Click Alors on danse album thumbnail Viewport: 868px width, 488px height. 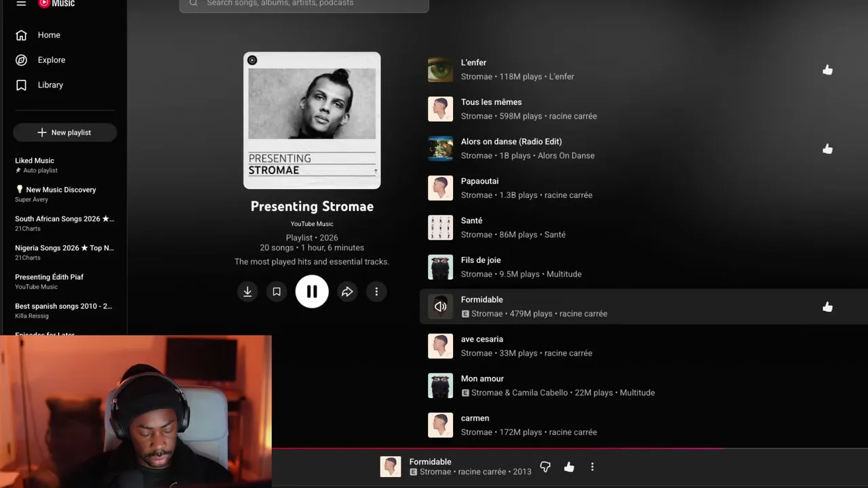click(x=440, y=148)
